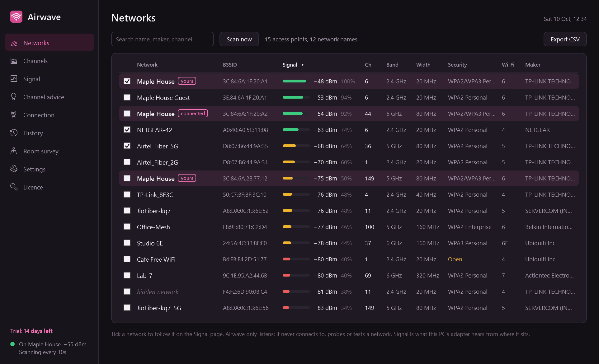Click JioFiber-kq7_5G red signal bar

[x=296, y=308]
